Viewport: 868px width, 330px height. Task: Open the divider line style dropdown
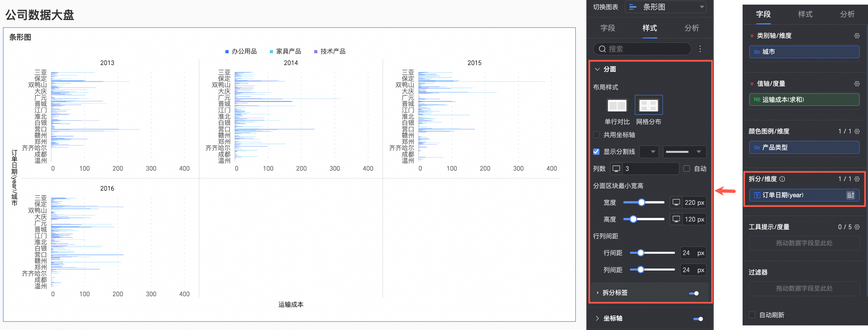point(684,152)
